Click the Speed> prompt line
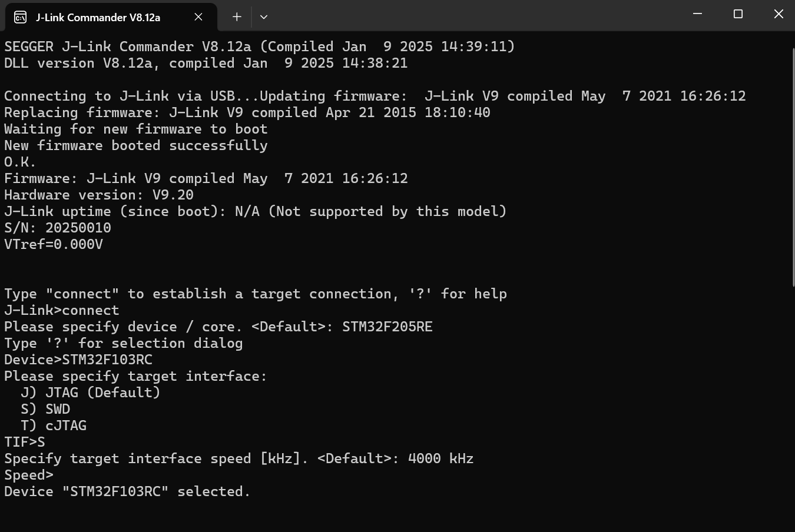The height and width of the screenshot is (532, 795). tap(29, 475)
